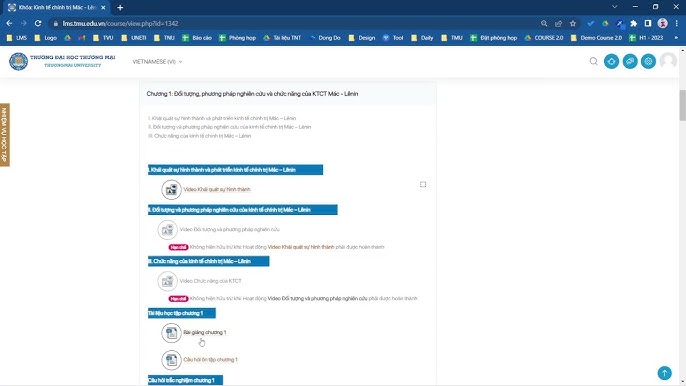Screen dimensions: 686x386
Task: Open the LMS bookmark folder
Action: point(17,38)
